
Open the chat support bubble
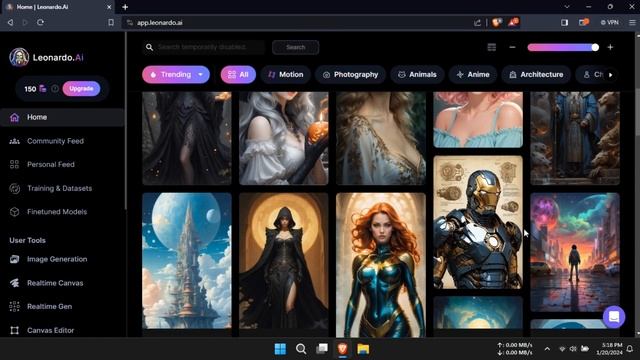(614, 317)
